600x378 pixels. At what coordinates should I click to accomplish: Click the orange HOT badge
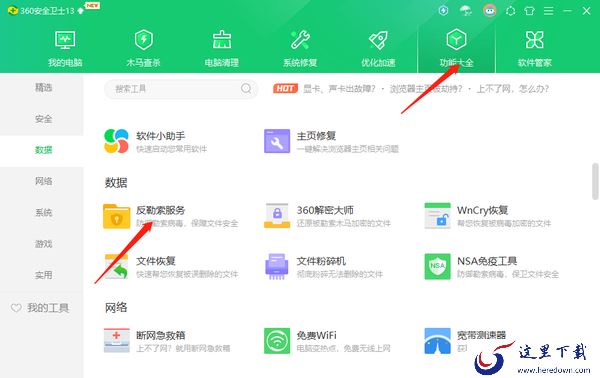point(285,89)
